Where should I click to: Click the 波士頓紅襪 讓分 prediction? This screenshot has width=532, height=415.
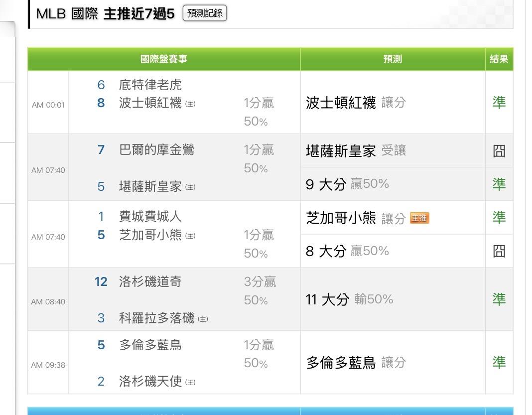[356, 103]
